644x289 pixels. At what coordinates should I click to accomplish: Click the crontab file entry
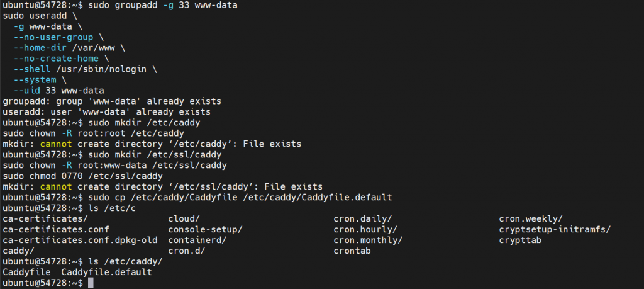pos(352,251)
